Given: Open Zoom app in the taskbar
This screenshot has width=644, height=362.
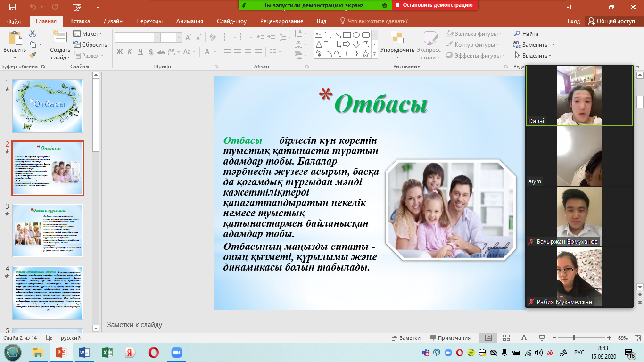Looking at the screenshot, I should pyautogui.click(x=177, y=353).
